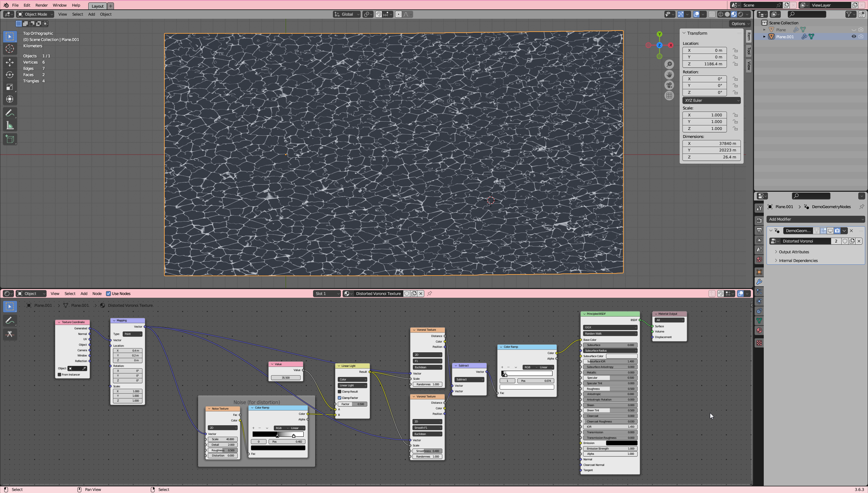Open the Particles properties tab

click(x=759, y=291)
